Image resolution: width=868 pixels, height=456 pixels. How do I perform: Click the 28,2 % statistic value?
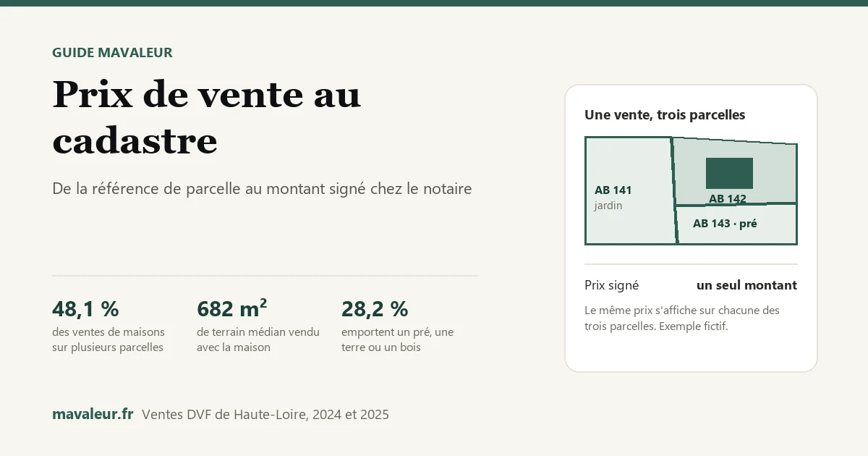click(x=375, y=309)
